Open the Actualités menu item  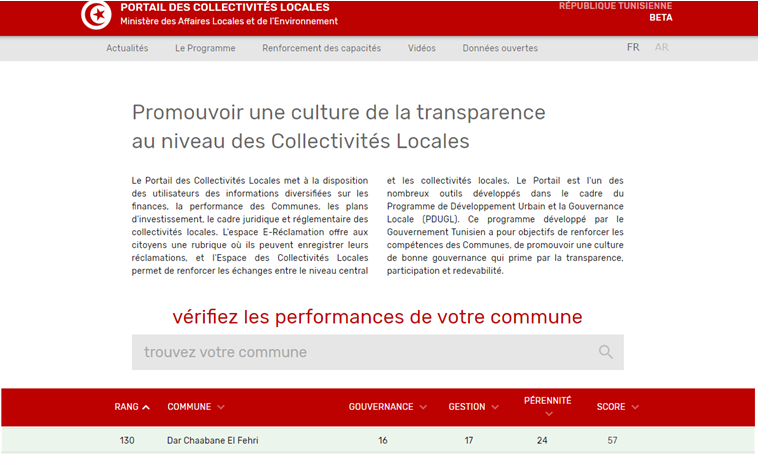[x=127, y=48]
